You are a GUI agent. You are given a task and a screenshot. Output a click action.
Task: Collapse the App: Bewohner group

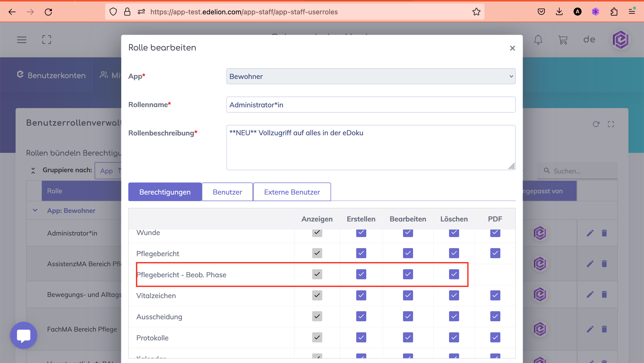click(x=35, y=210)
